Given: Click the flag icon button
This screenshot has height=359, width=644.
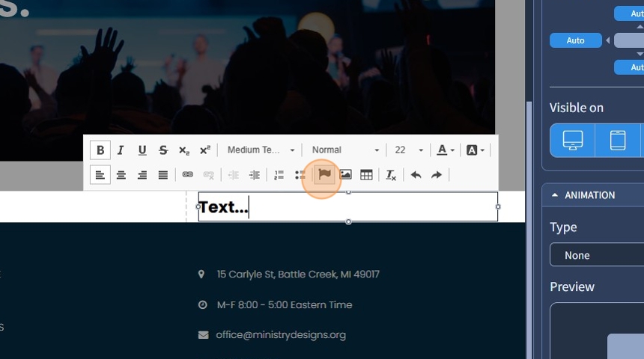Looking at the screenshot, I should (324, 174).
